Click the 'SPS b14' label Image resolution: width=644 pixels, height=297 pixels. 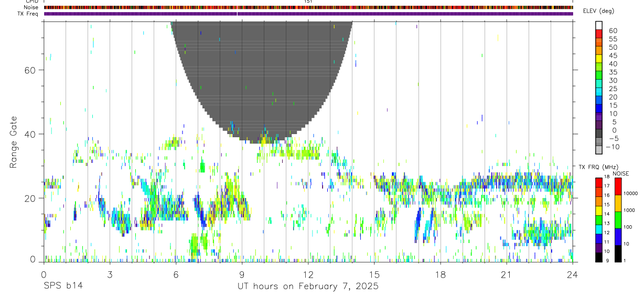click(63, 286)
